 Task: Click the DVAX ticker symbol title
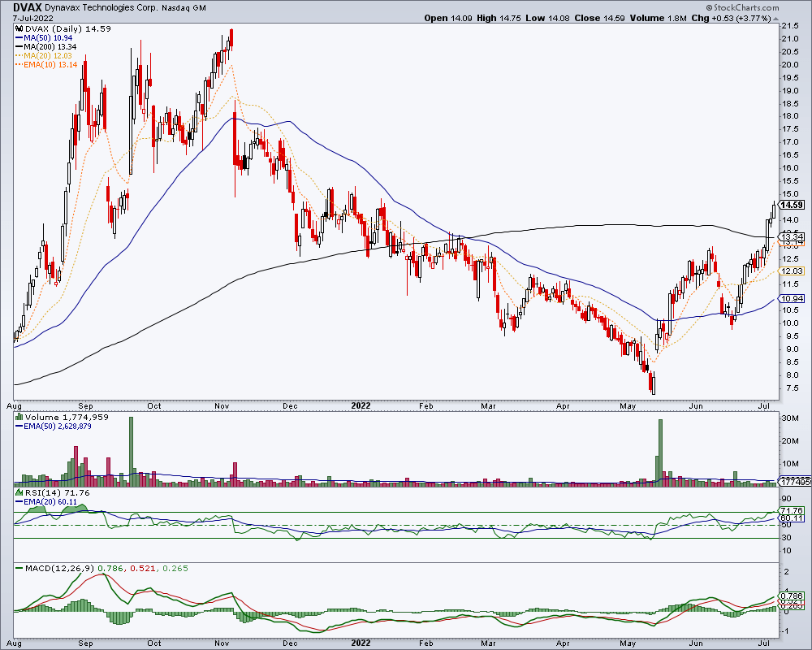[28, 8]
